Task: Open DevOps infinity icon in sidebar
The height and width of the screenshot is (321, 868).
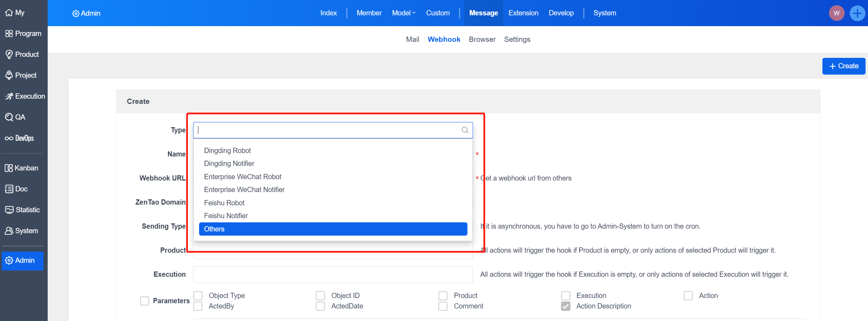Action: click(9, 138)
